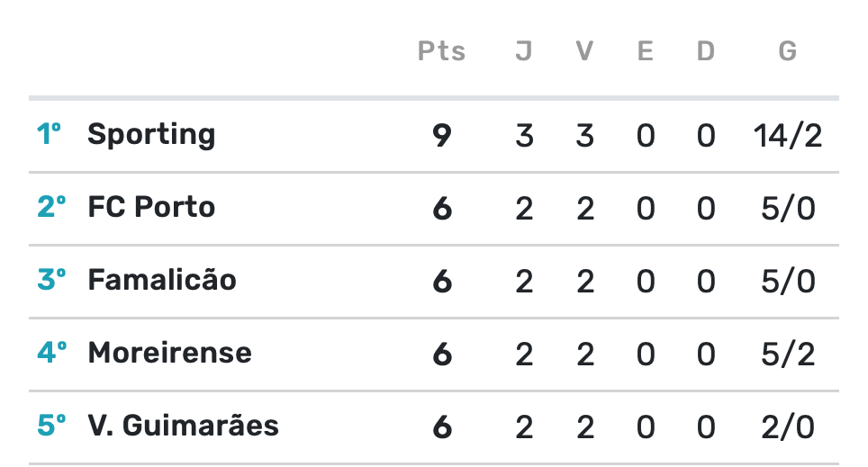Open the Famalicão team link
The image size is (868, 467).
(x=162, y=280)
